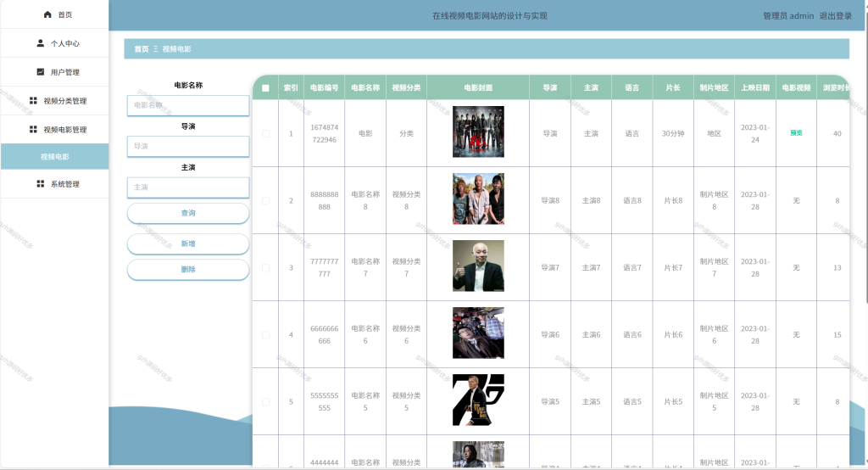The height and width of the screenshot is (470, 868).
Task: Click the grid icon beside 视频分类管理
Action: pyautogui.click(x=33, y=100)
